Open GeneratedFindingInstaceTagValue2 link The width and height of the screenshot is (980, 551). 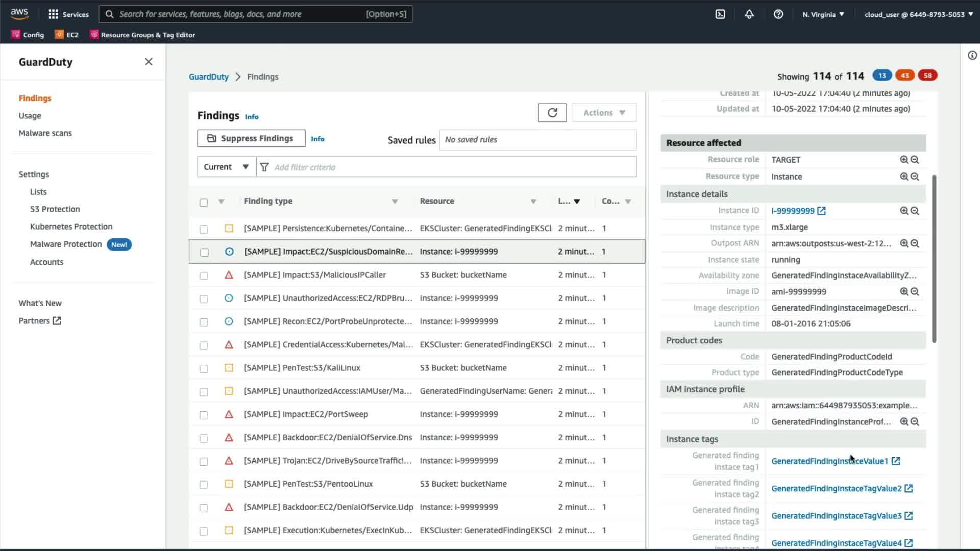[x=836, y=488]
